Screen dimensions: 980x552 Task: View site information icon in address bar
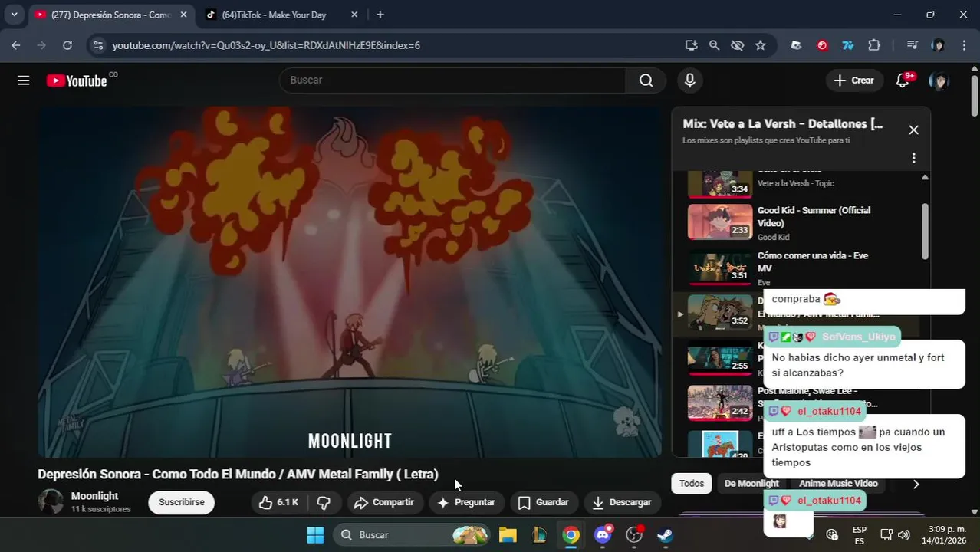(97, 45)
